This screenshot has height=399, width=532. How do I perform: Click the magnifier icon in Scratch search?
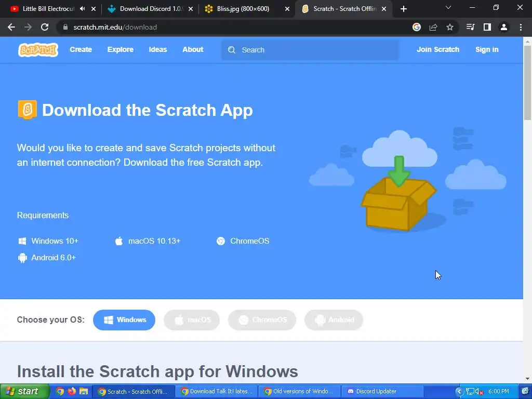[x=232, y=50]
